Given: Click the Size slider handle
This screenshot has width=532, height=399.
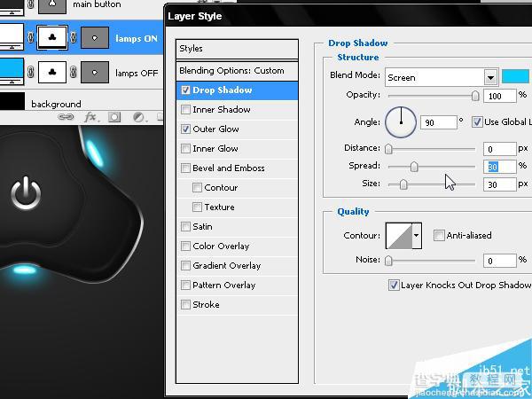Looking at the screenshot, I should (403, 184).
